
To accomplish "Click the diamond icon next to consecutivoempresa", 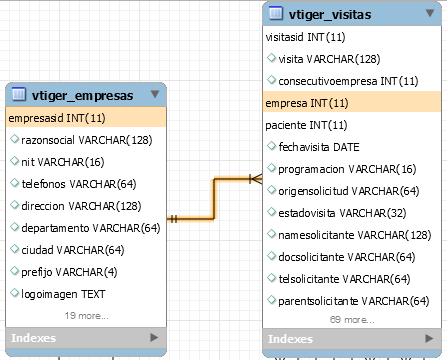I will pos(271,80).
